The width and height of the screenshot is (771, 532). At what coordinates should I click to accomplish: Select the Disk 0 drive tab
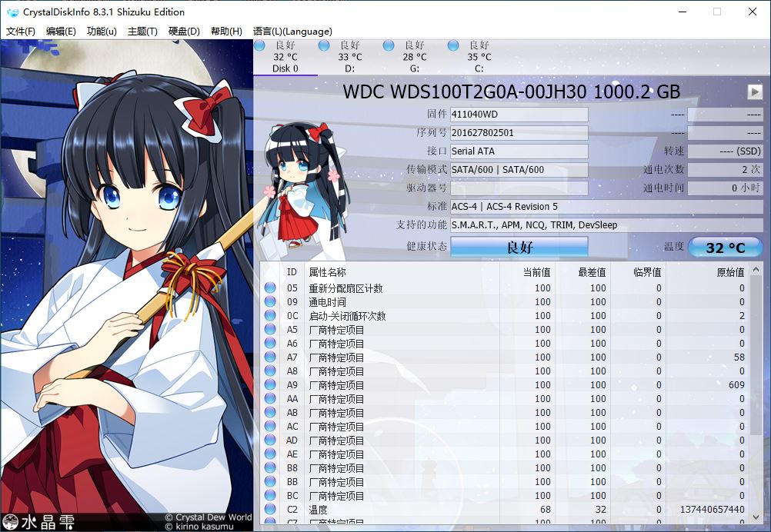tap(285, 57)
